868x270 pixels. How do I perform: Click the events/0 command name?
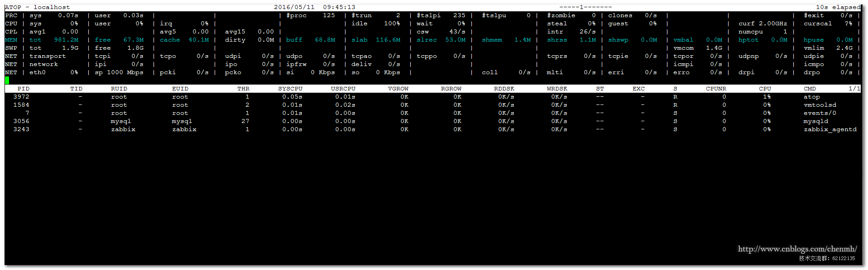click(x=820, y=113)
